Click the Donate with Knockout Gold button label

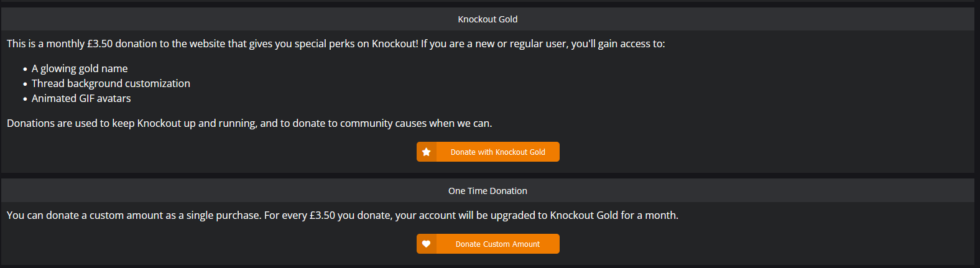(x=497, y=152)
